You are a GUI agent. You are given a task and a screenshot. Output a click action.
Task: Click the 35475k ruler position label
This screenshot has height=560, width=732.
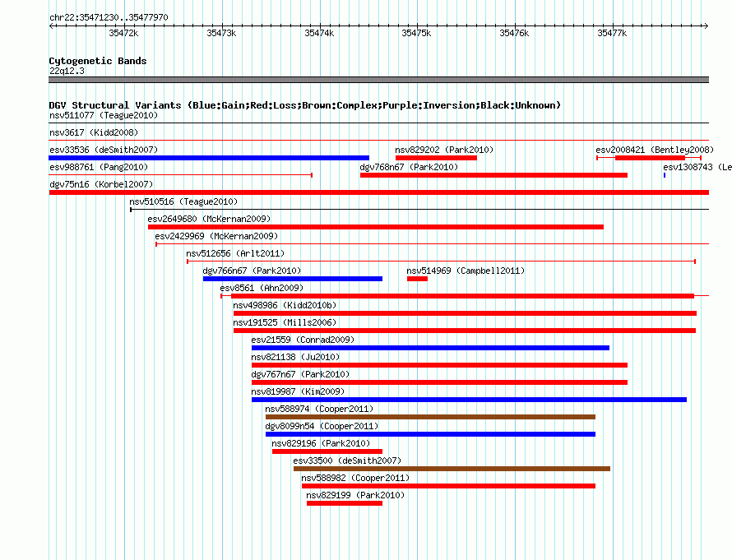pyautogui.click(x=416, y=33)
